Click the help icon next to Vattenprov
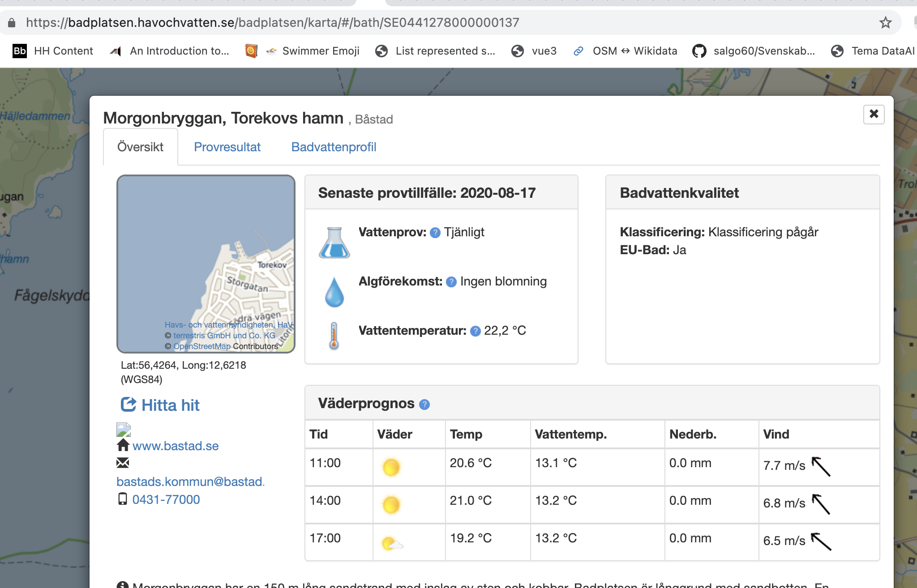917x588 pixels. 435,233
